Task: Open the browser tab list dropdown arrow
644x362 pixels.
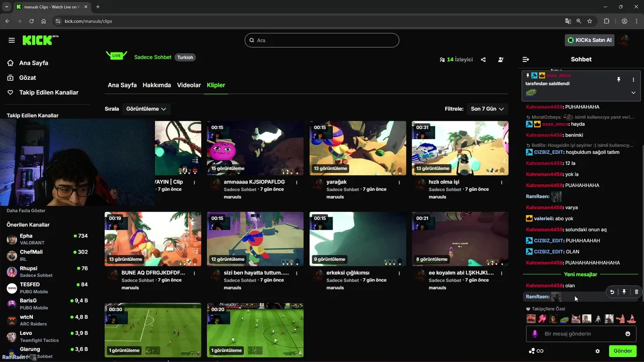Action: tap(7, 7)
